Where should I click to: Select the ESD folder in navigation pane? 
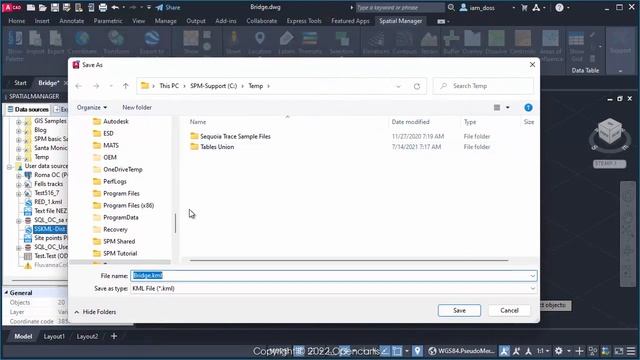coord(103,133)
